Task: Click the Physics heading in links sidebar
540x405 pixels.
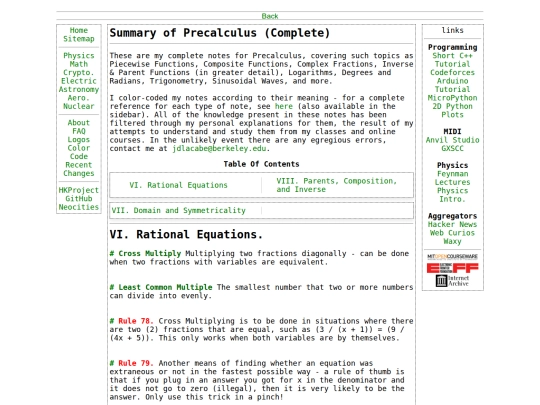Action: [452, 165]
